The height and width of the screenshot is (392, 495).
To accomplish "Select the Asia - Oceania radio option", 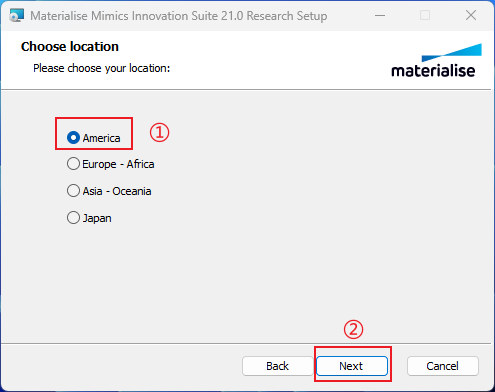I will (73, 191).
